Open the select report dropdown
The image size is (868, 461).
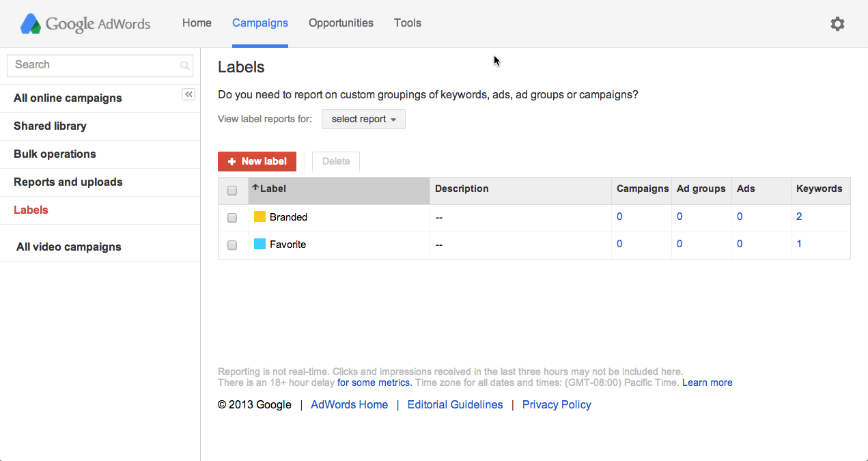[x=363, y=120]
